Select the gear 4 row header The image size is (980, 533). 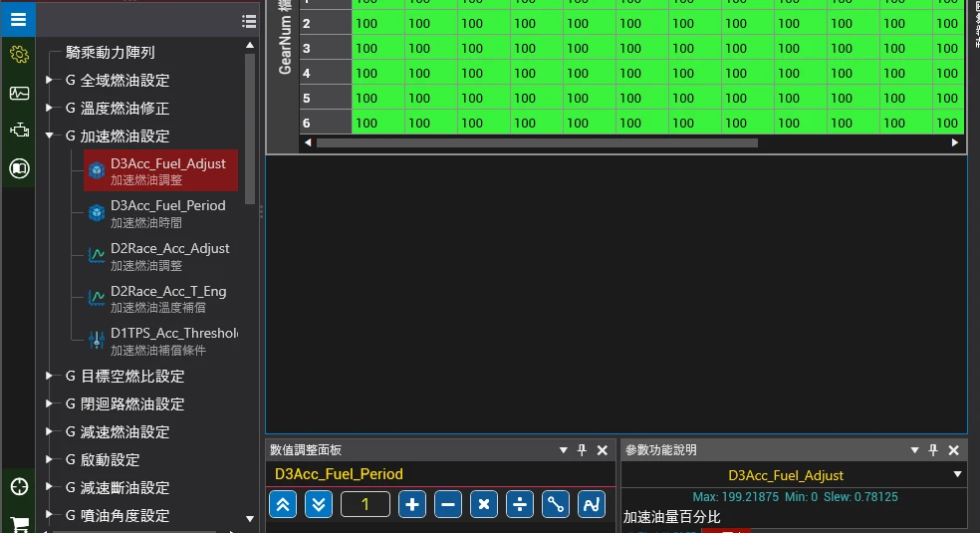326,73
